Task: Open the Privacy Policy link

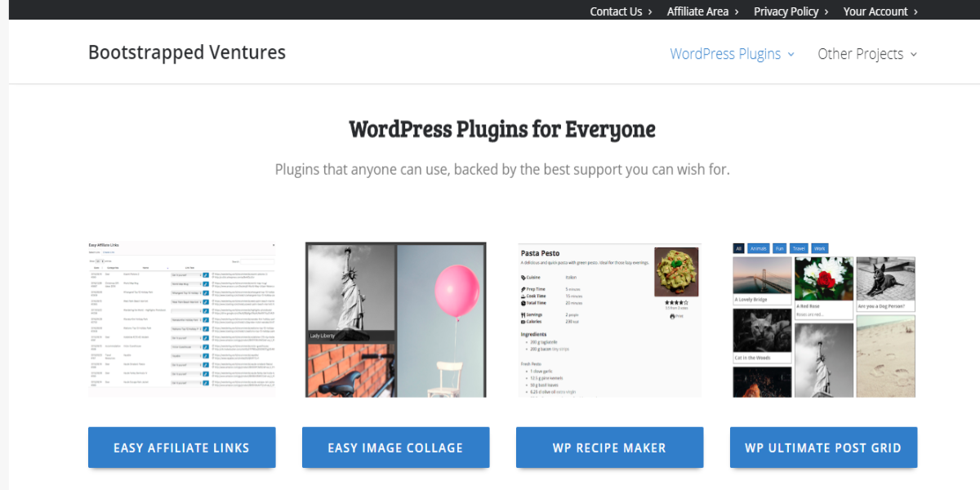Action: (x=791, y=11)
